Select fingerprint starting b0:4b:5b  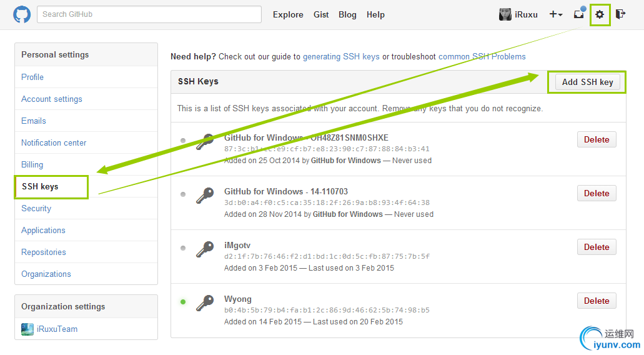(x=327, y=310)
